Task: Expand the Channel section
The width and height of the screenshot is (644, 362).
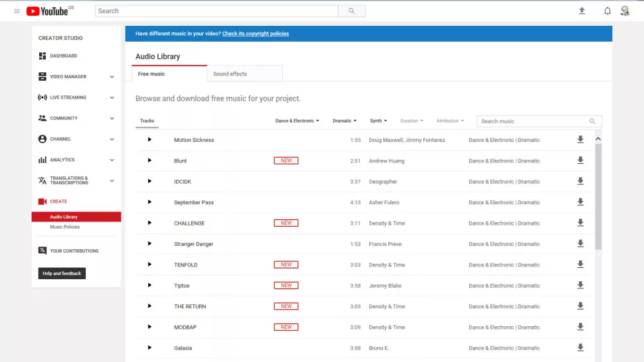Action: (112, 139)
